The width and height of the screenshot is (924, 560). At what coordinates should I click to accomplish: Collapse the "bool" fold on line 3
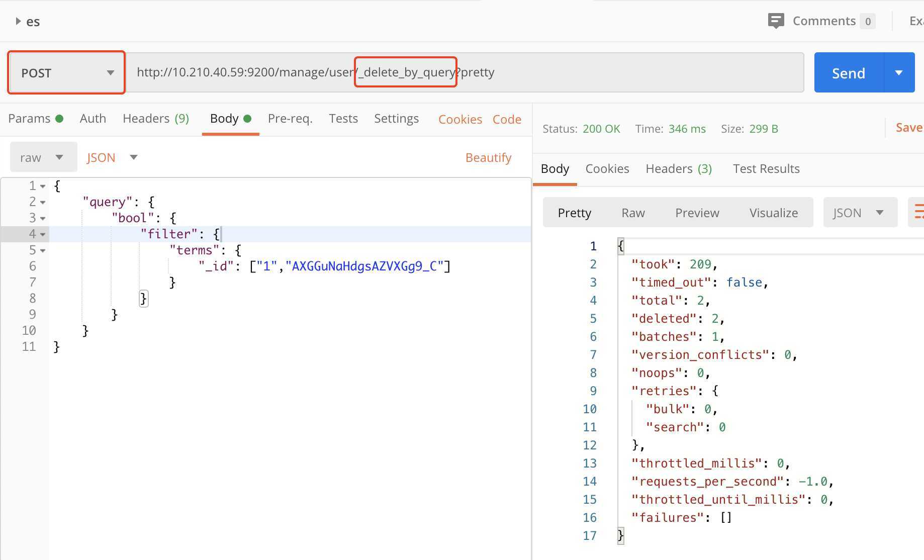tap(43, 218)
